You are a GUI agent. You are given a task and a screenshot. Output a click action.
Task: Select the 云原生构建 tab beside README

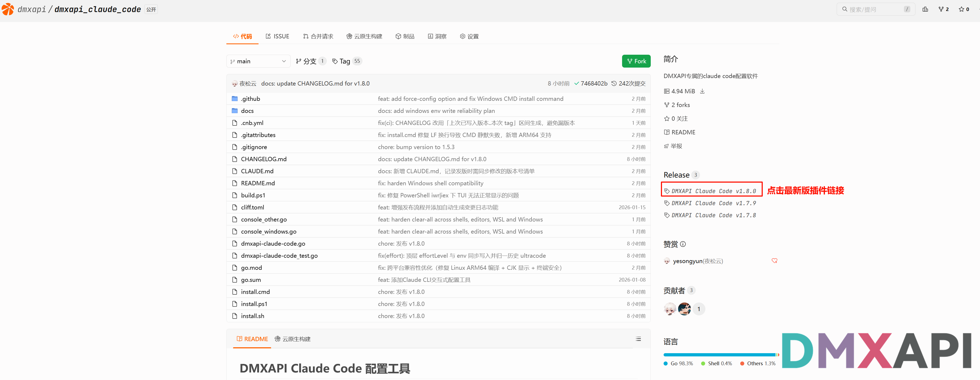tap(293, 339)
